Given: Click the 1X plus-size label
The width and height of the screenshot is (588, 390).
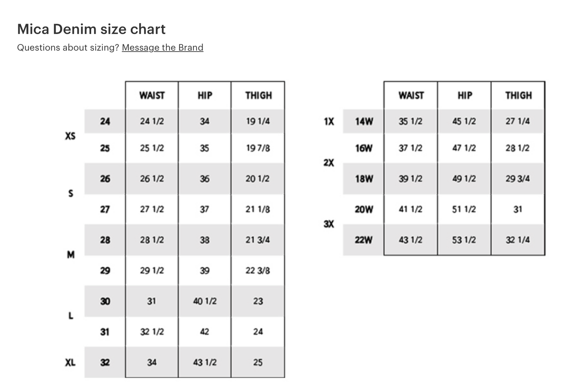Looking at the screenshot, I should pyautogui.click(x=329, y=121).
